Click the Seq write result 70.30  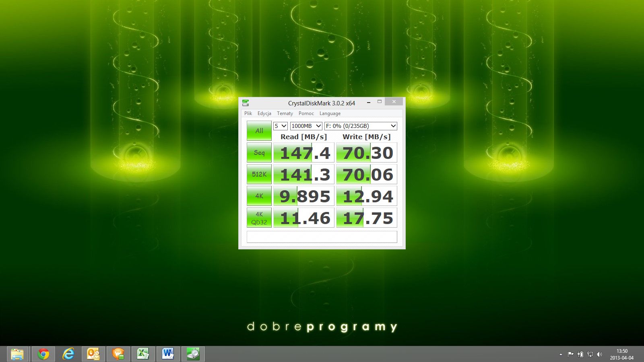coord(367,153)
